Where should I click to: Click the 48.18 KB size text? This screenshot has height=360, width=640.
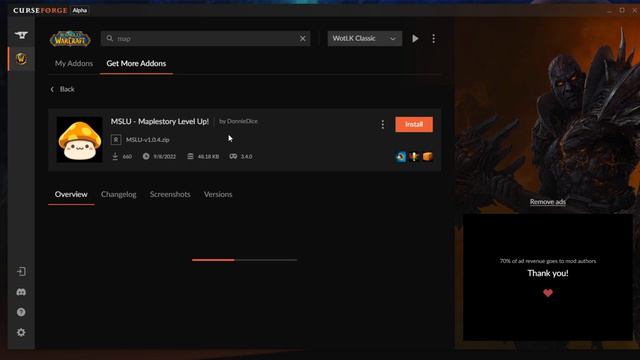point(208,156)
